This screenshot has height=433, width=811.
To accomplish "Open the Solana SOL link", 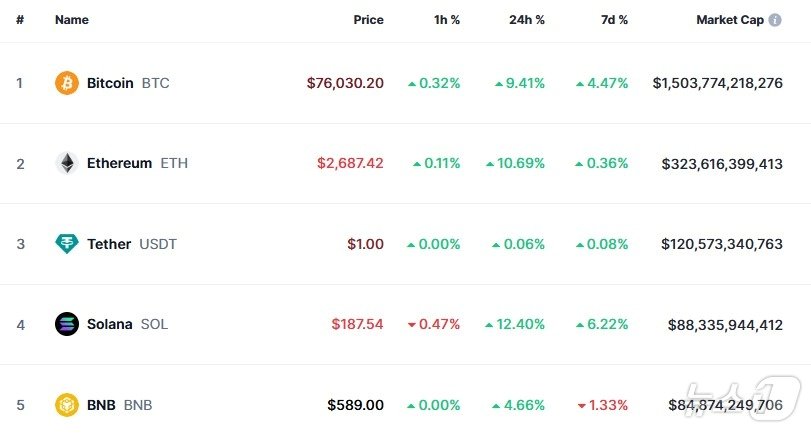I will (x=127, y=324).
